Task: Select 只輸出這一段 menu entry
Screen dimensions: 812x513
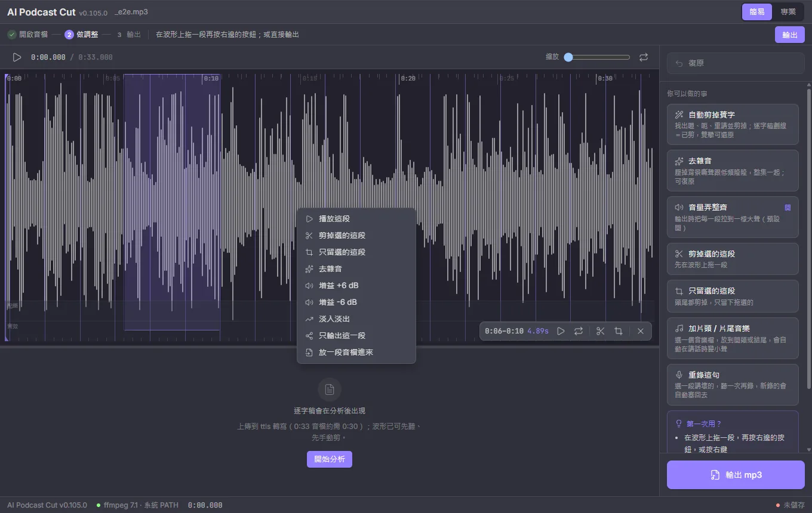Action: [x=356, y=336]
